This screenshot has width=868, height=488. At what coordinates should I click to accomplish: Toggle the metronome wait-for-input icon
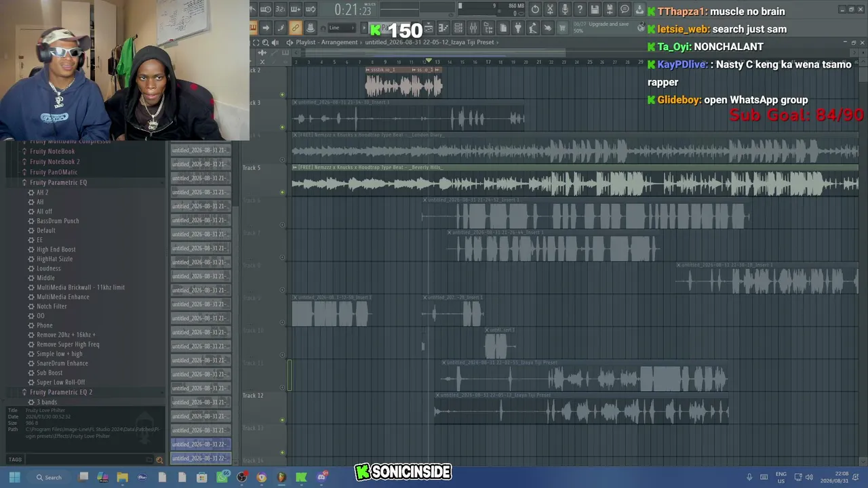coord(265,9)
